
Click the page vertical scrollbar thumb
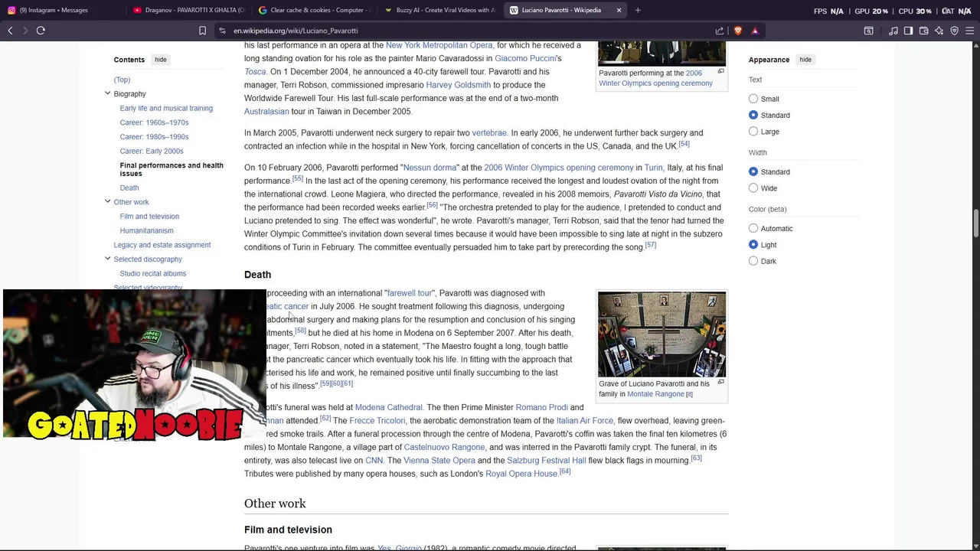click(975, 223)
